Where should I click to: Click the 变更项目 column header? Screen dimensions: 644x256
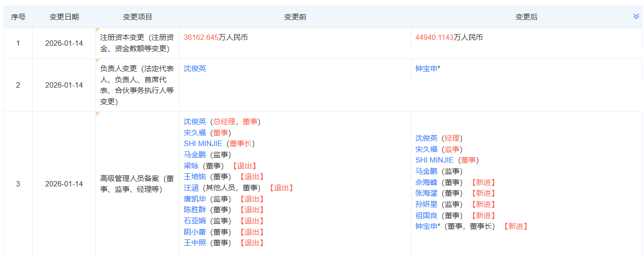(x=137, y=17)
